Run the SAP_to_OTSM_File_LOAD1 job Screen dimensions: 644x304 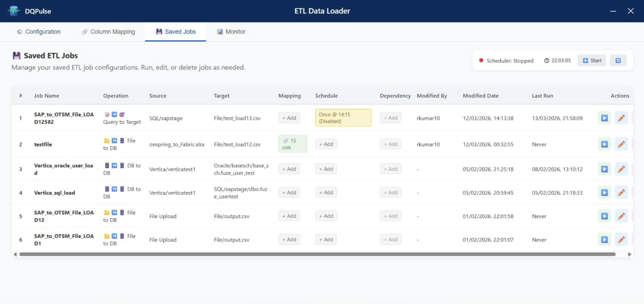coord(604,239)
